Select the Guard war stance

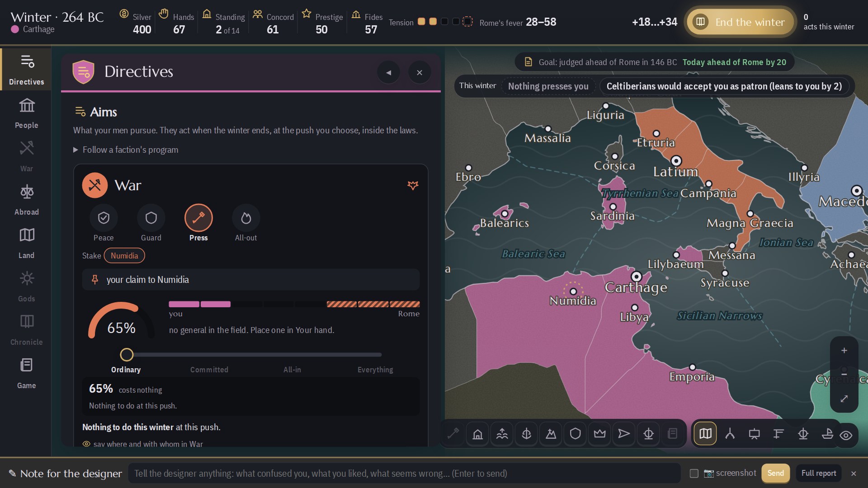coord(151,223)
